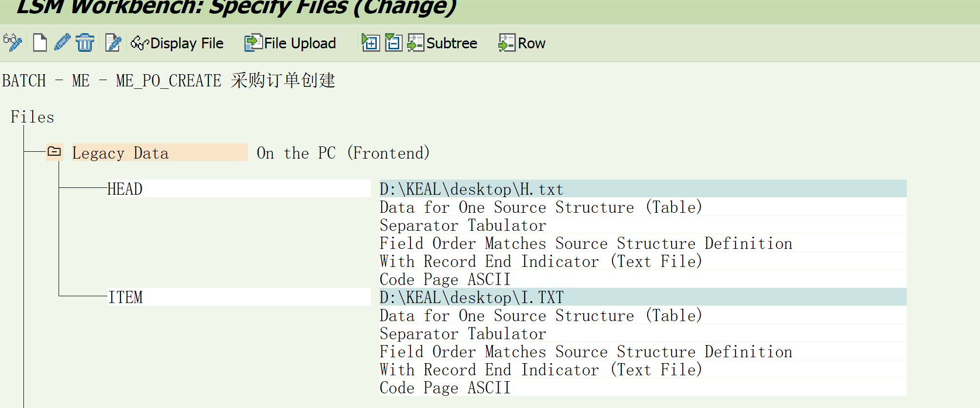Select the Files root node

tap(32, 117)
